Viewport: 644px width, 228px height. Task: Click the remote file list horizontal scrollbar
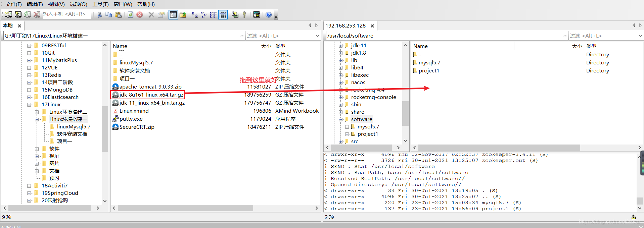499,148
